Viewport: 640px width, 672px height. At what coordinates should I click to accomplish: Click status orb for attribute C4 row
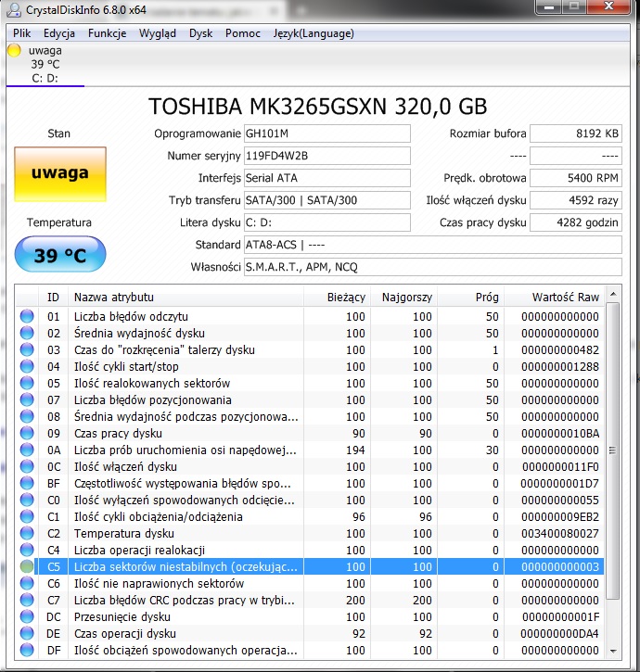coord(27,551)
